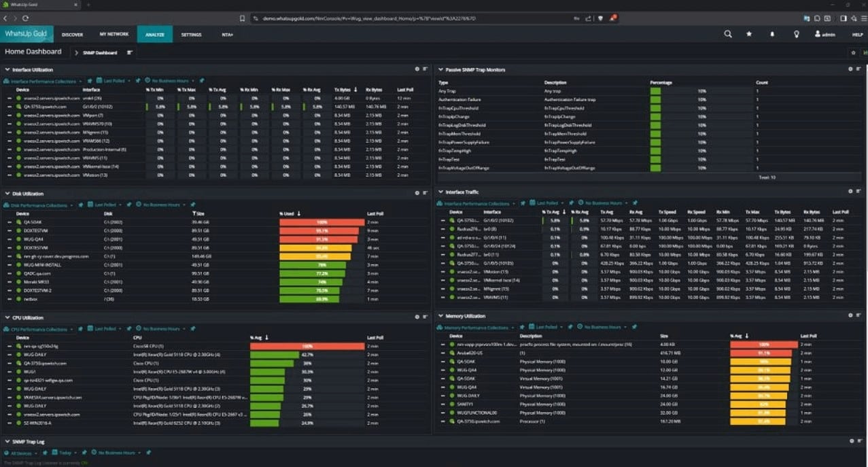The width and height of the screenshot is (868, 467).
Task: Open the NTA+ menu
Action: click(227, 34)
